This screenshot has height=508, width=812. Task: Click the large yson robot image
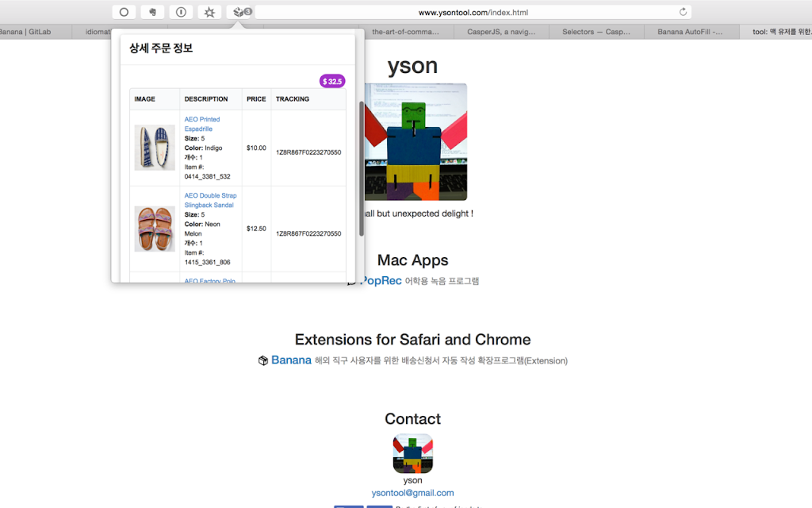tap(416, 141)
